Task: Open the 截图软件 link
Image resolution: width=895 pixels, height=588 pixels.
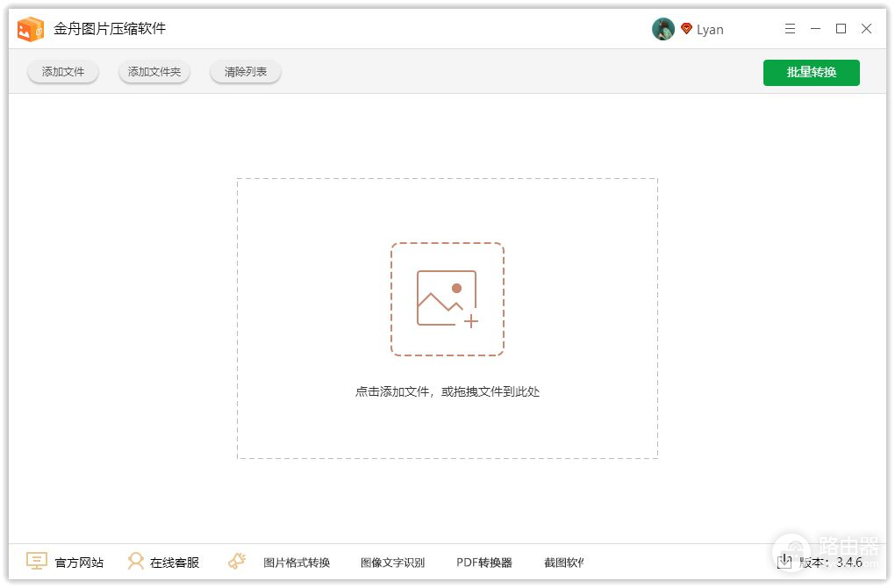Action: 563,563
